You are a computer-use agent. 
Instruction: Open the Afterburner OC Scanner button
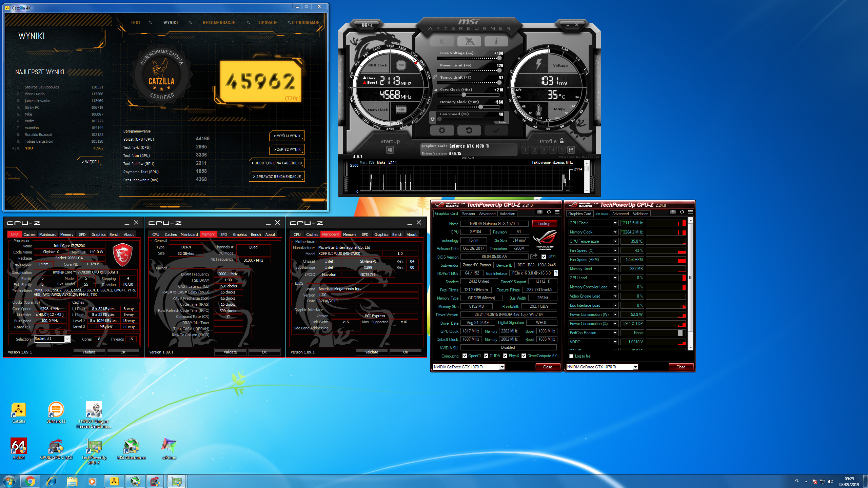pyautogui.click(x=367, y=25)
